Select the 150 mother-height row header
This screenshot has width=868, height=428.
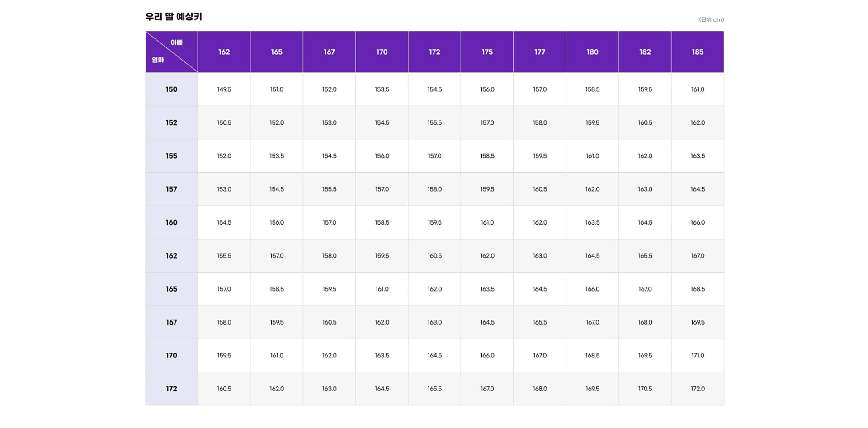point(171,89)
